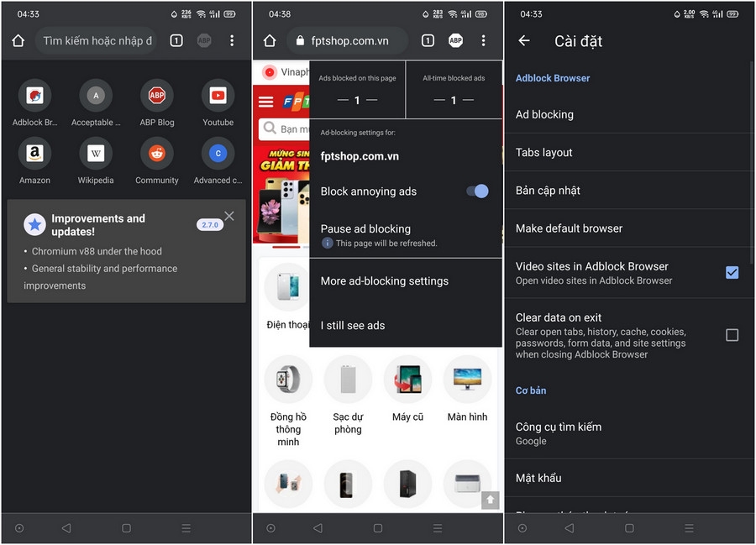Enable the Clear data on exit checkbox
The height and width of the screenshot is (545, 756).
(732, 334)
